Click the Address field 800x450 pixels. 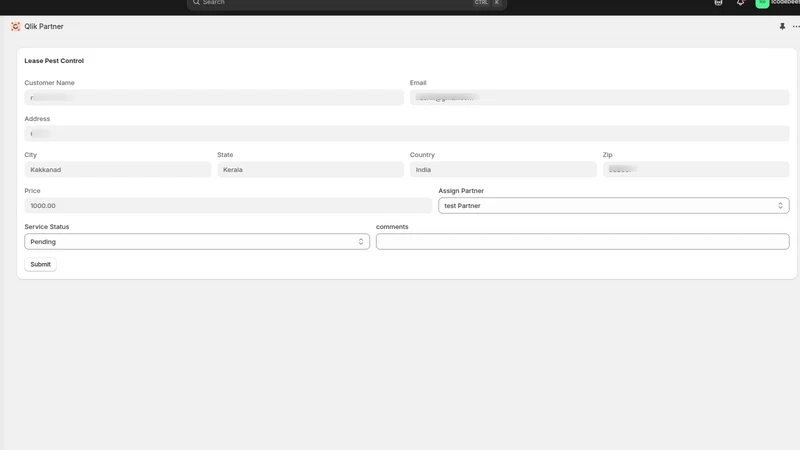tap(407, 134)
